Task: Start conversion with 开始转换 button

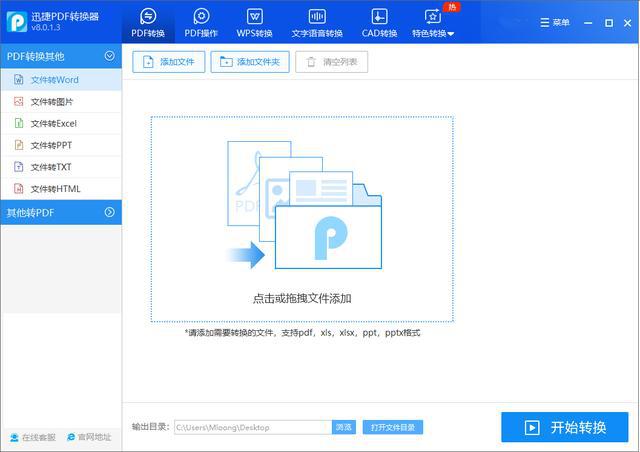Action: [x=564, y=428]
